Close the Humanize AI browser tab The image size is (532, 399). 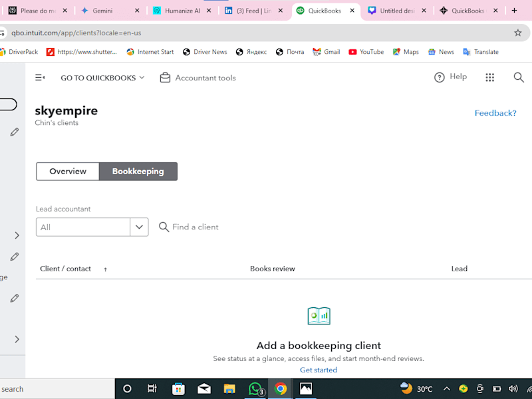[209, 11]
